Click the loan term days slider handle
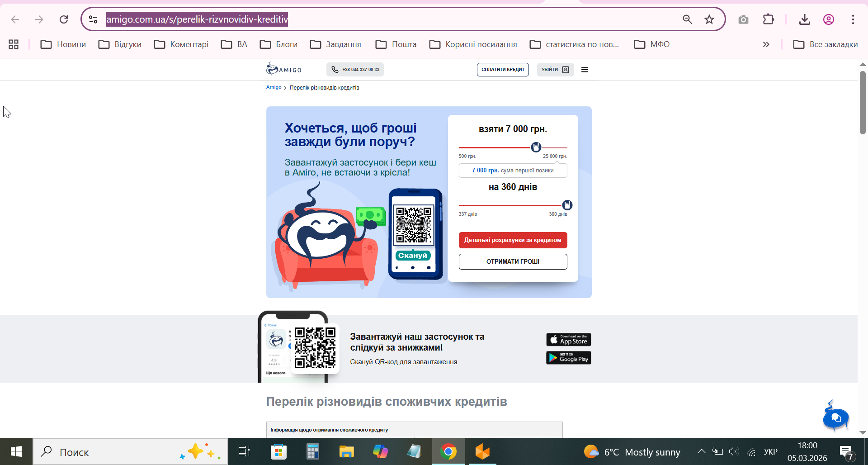The width and height of the screenshot is (868, 465). coord(567,205)
